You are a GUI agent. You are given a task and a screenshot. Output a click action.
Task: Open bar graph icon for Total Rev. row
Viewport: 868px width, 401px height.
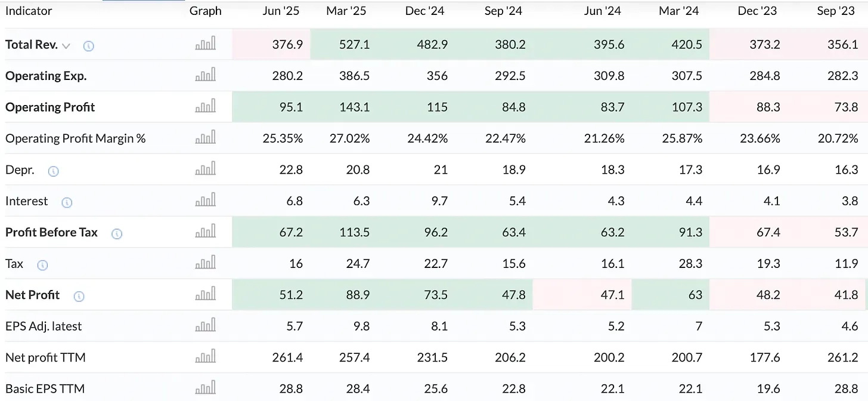(206, 44)
